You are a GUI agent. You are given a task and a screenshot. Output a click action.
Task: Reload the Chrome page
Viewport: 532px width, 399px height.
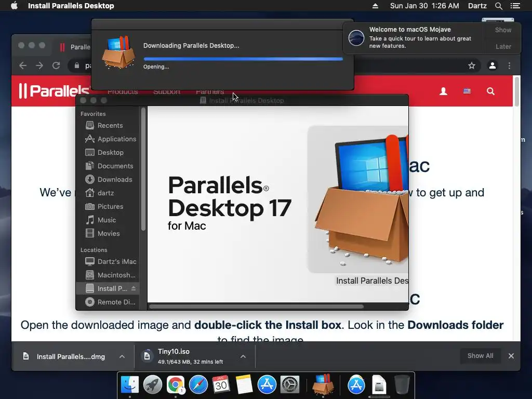pyautogui.click(x=56, y=65)
